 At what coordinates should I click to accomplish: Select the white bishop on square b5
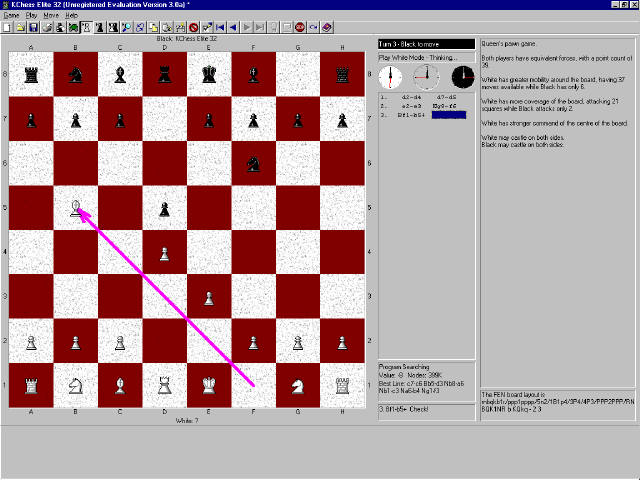pos(76,208)
